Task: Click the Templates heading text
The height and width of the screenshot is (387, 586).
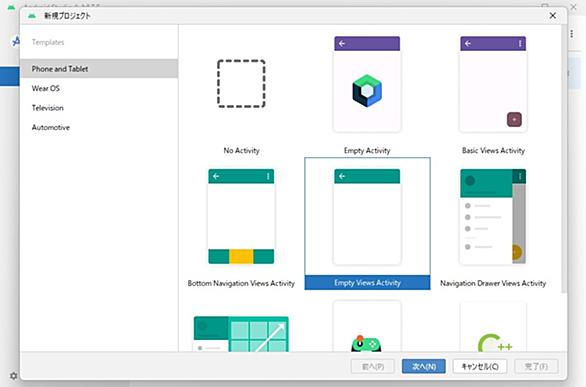Action: click(48, 42)
